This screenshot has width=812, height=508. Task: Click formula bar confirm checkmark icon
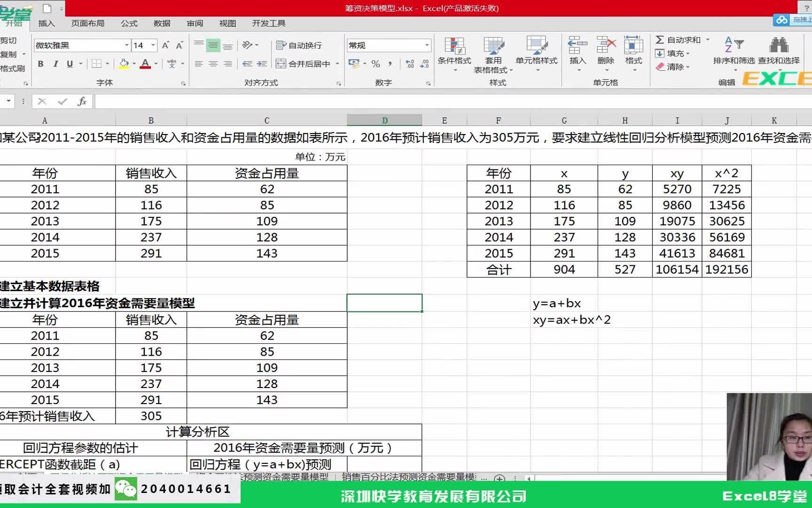62,101
